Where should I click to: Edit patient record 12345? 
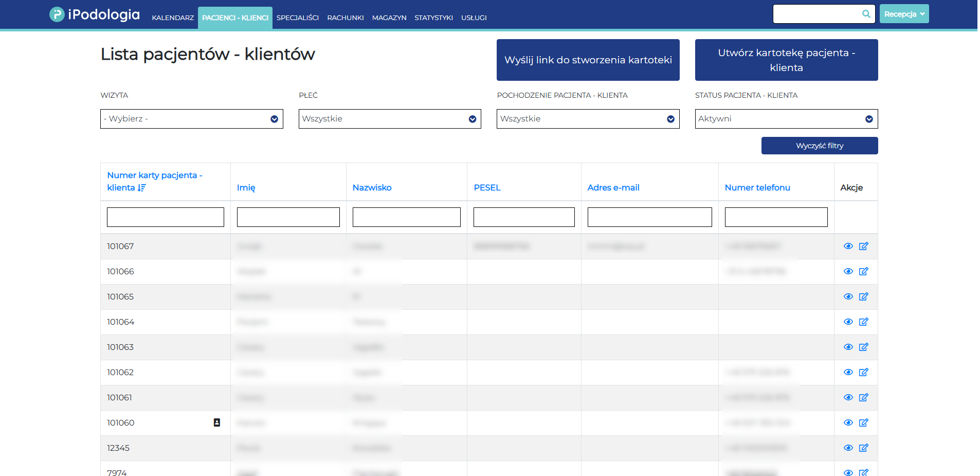pyautogui.click(x=863, y=448)
